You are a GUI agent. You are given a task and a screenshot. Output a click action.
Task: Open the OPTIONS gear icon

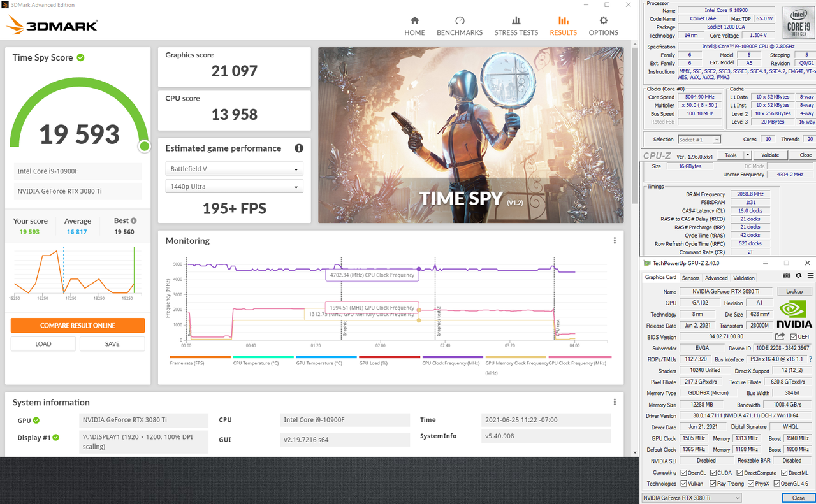tap(603, 20)
